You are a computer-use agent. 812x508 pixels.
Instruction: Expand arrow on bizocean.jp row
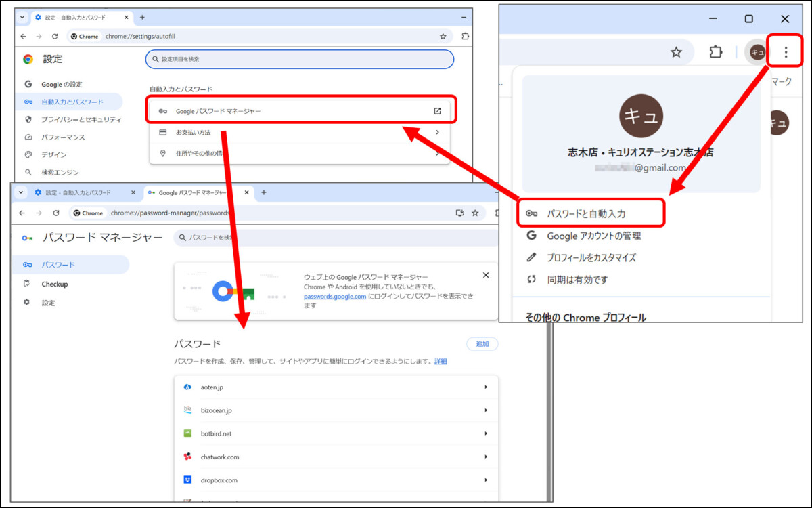click(x=486, y=410)
